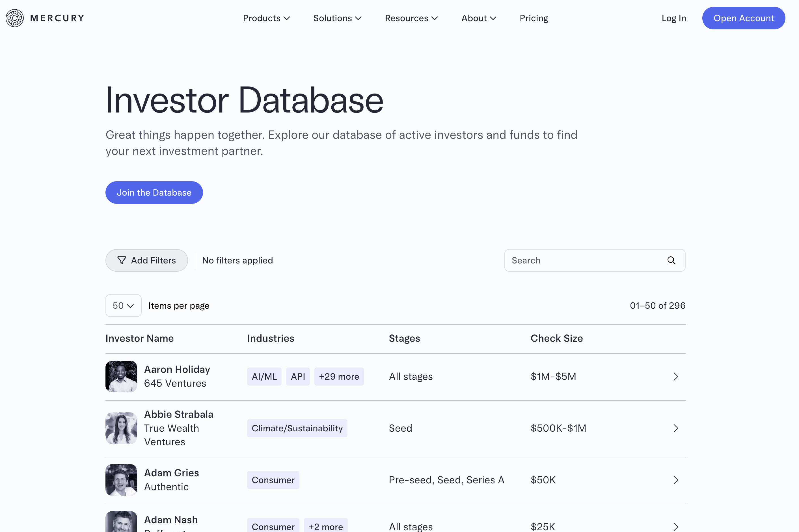The width and height of the screenshot is (799, 532).
Task: Click the filter funnel icon
Action: pos(122,260)
